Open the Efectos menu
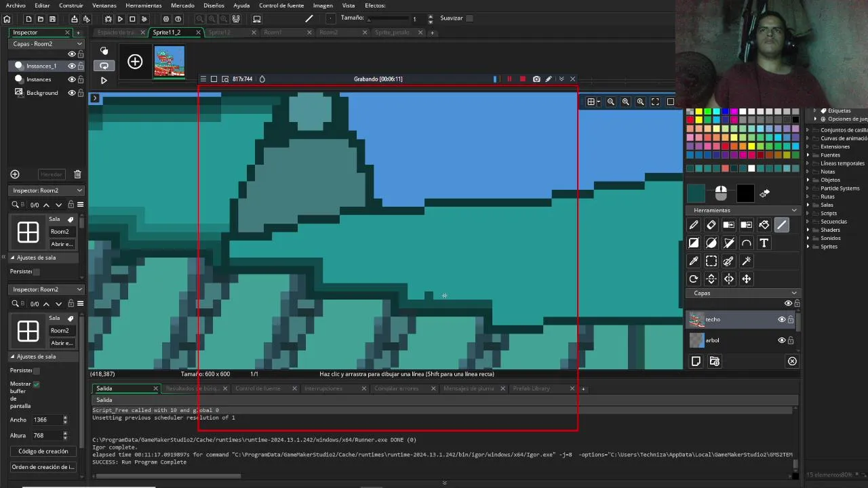868x488 pixels. coord(375,5)
